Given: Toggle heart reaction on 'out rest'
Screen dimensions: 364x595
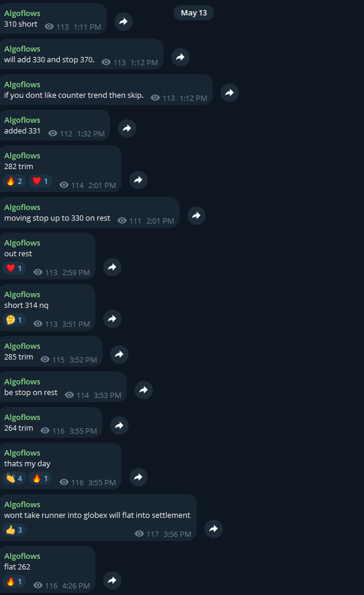Looking at the screenshot, I should [x=14, y=268].
